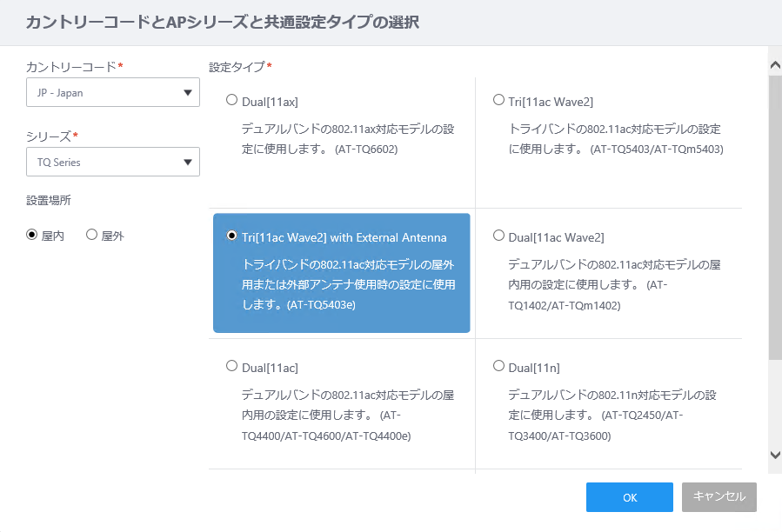The height and width of the screenshot is (532, 782).
Task: Click the scrollbar up arrow
Action: (x=775, y=65)
